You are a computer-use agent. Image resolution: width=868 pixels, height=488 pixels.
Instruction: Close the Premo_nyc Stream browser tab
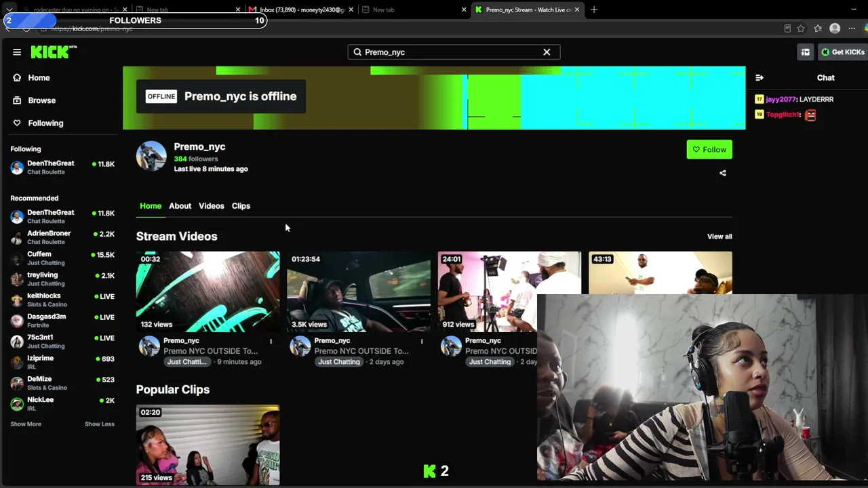577,9
